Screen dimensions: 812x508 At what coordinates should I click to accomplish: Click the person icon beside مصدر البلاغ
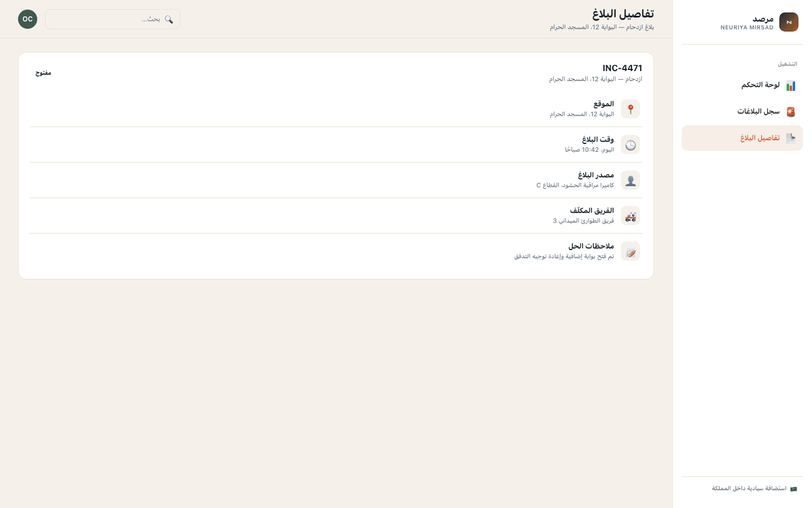(630, 180)
